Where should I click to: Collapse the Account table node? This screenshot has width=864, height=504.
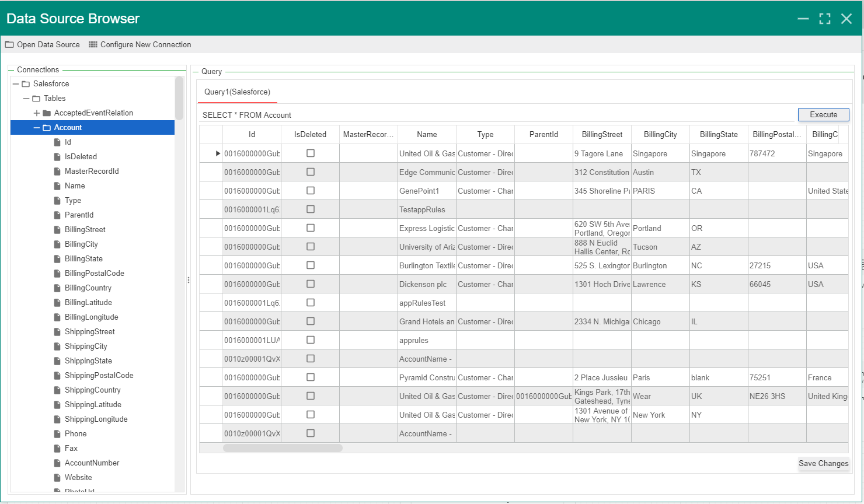click(37, 128)
